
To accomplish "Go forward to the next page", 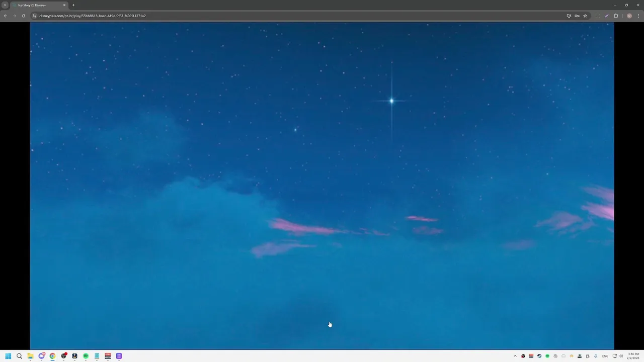I will (14, 16).
